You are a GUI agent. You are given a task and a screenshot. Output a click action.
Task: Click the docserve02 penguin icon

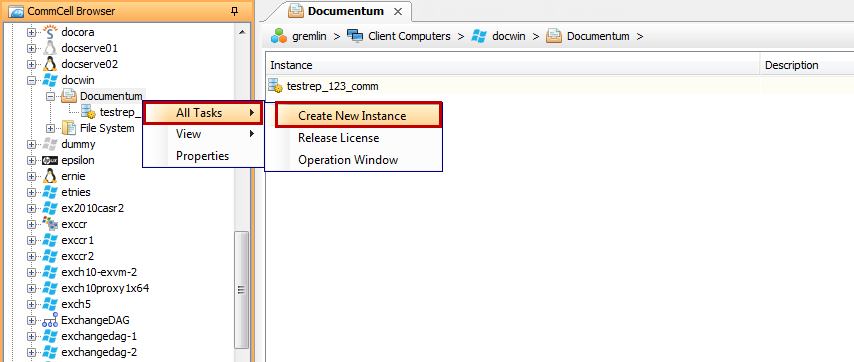click(50, 64)
